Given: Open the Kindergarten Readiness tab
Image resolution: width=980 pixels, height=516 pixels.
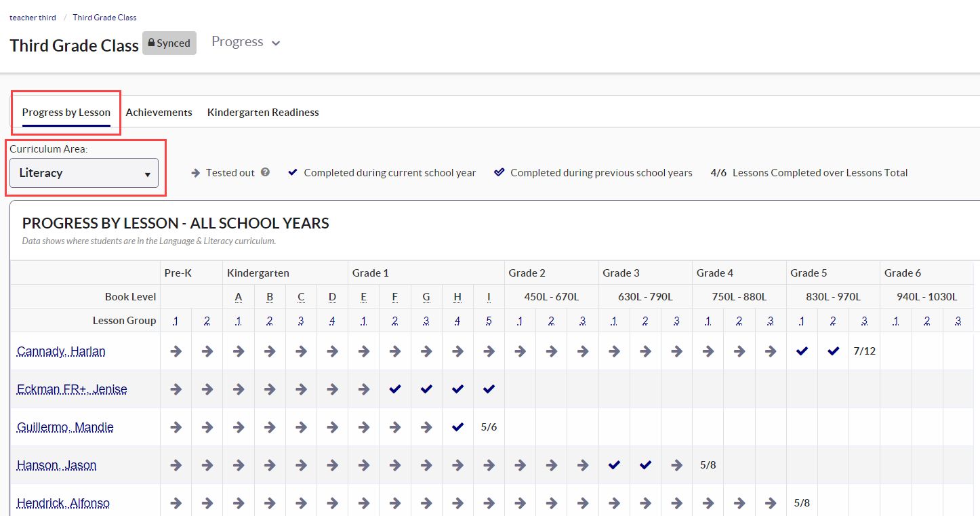Looking at the screenshot, I should tap(262, 112).
